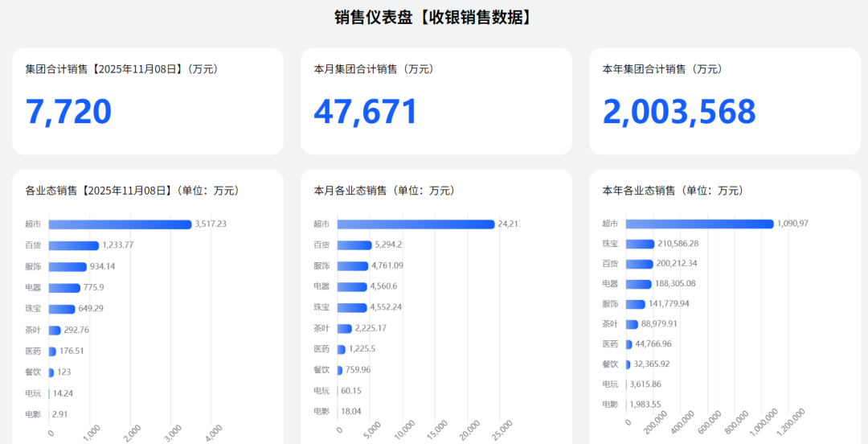Select the monthly 超市 bar in 本月各业态销售
Screen dimensions: 868x444
416,224
